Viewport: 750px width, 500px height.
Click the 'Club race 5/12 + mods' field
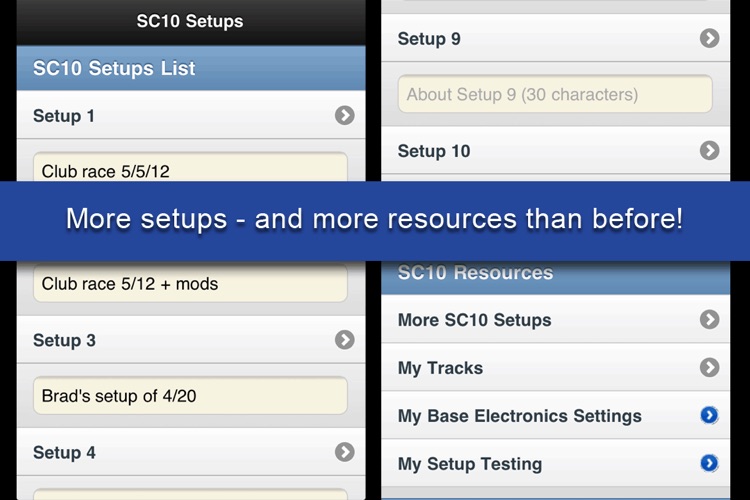coord(190,284)
